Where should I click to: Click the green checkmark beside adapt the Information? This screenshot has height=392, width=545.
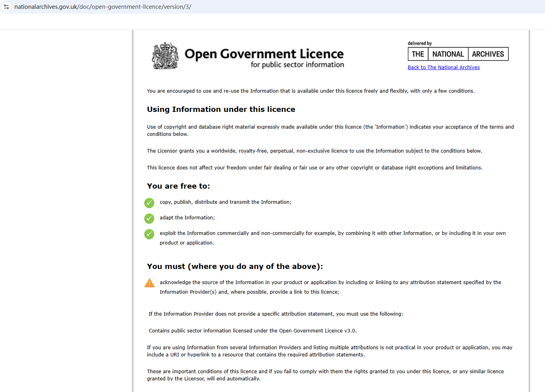tap(149, 219)
